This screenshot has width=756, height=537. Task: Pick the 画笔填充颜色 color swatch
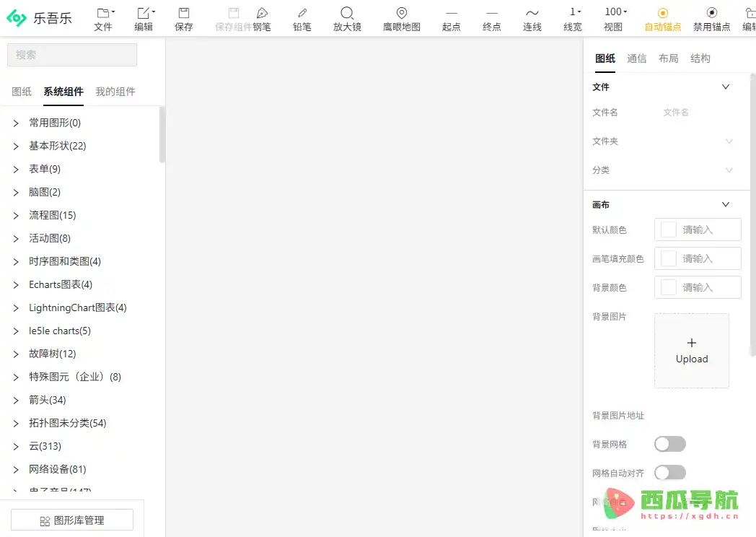[668, 258]
